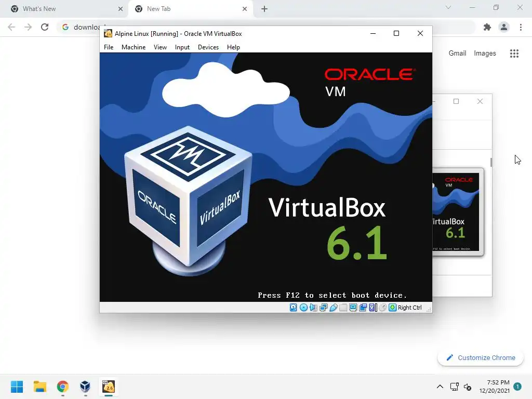This screenshot has height=399, width=532.
Task: Close the Alpine Linux VM window
Action: point(420,33)
